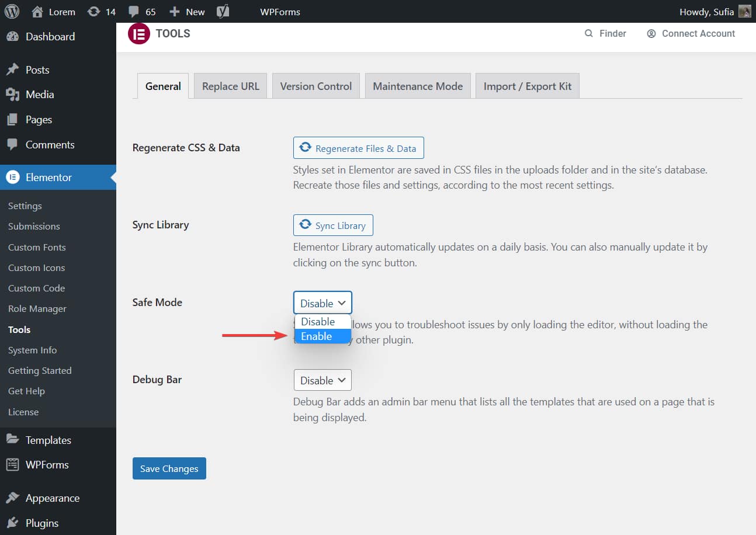Click the Regenerate Files & Data button

point(358,148)
